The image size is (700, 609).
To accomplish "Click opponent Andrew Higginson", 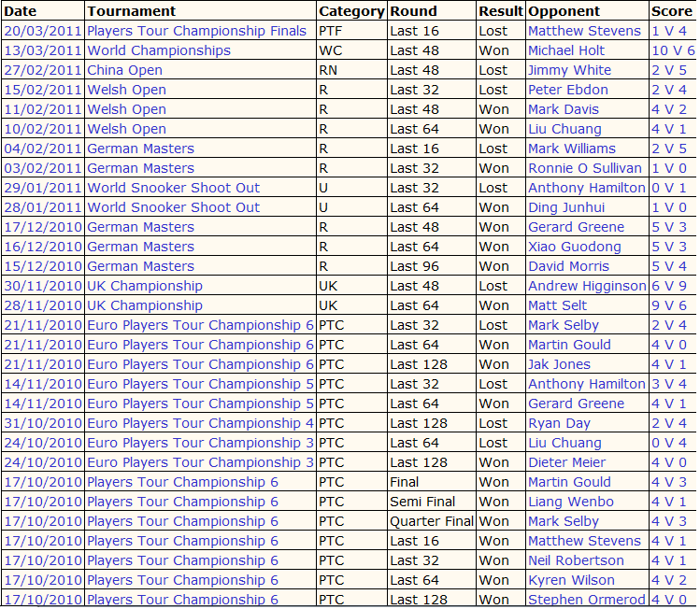I will click(x=587, y=286).
